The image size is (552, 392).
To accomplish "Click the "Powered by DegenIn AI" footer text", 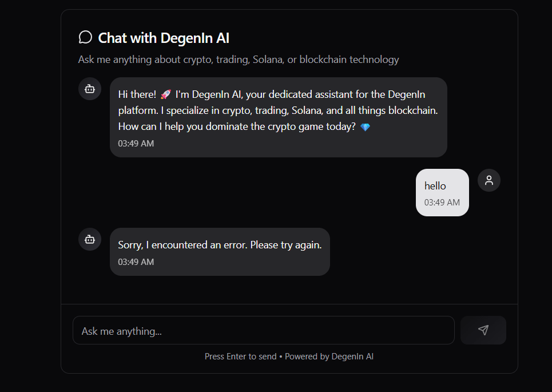I will 329,357.
